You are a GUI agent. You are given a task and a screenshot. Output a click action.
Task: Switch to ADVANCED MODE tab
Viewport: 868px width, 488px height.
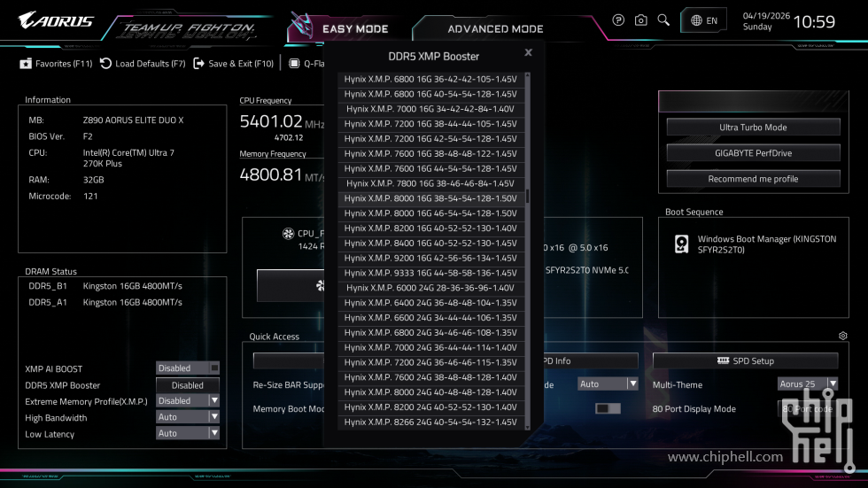(x=495, y=28)
